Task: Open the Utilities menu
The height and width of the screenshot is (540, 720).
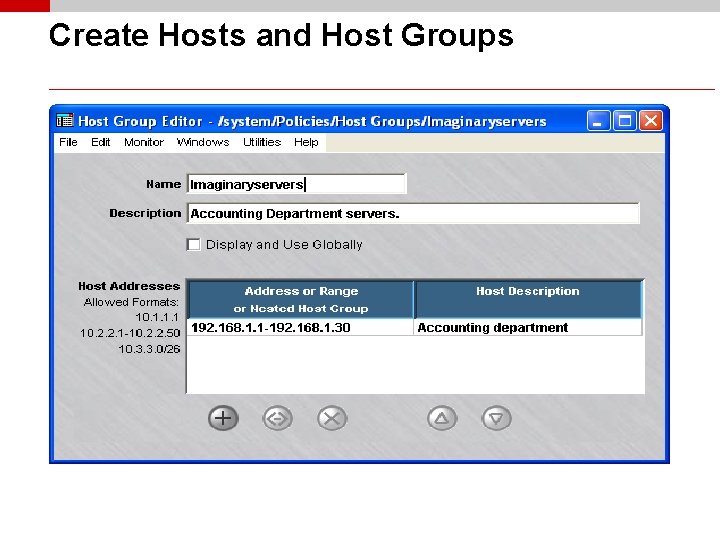Action: tap(262, 142)
